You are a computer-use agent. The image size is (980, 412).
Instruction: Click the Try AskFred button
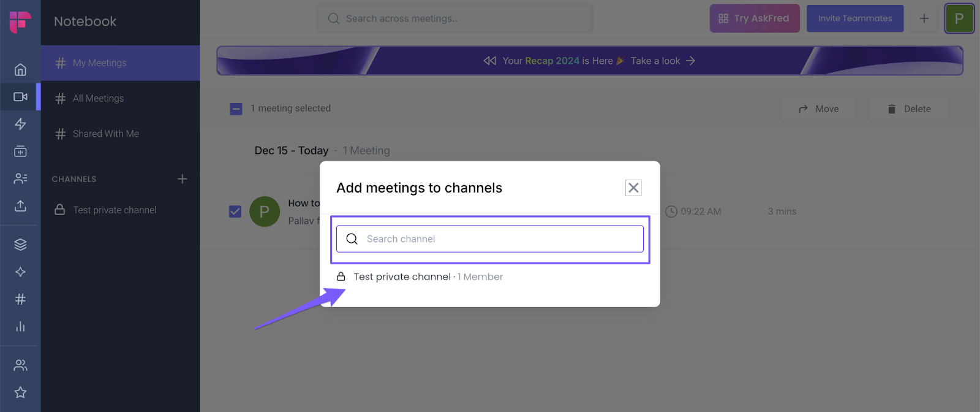click(x=754, y=18)
